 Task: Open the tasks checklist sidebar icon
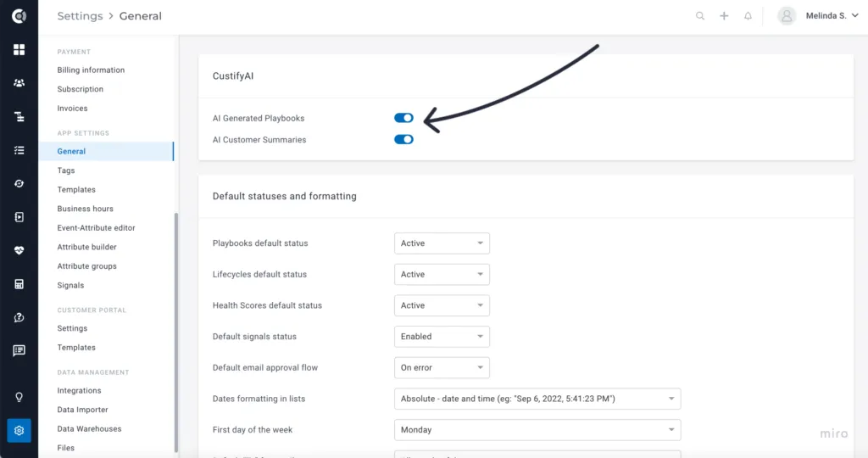pos(19,150)
